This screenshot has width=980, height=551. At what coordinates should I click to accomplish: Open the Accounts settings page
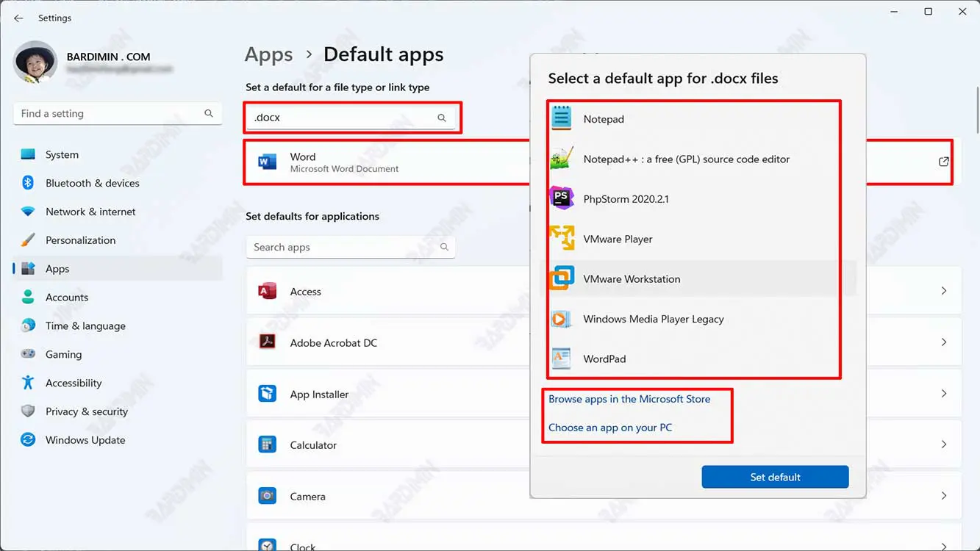click(118, 298)
